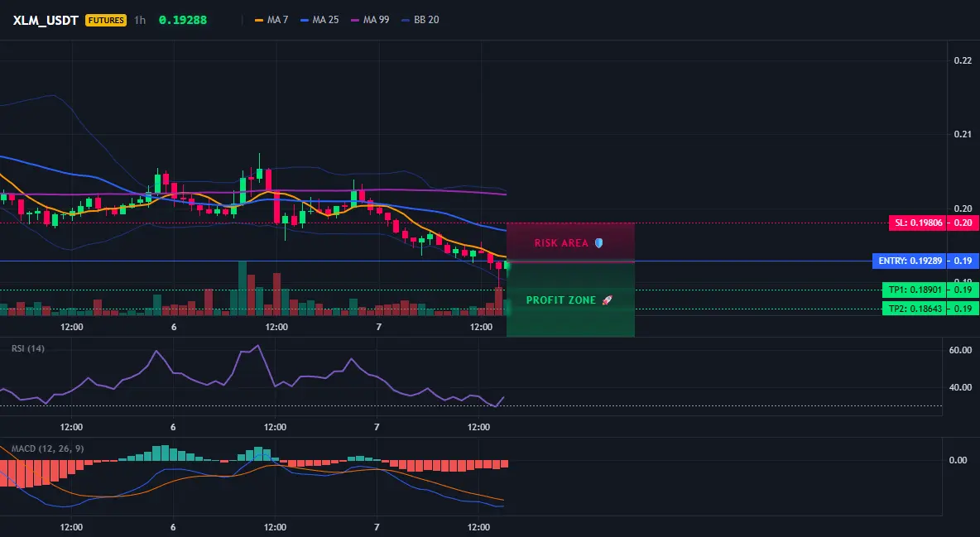Click the SL: 0.19806 price label
This screenshot has height=537, width=980.
pos(917,223)
